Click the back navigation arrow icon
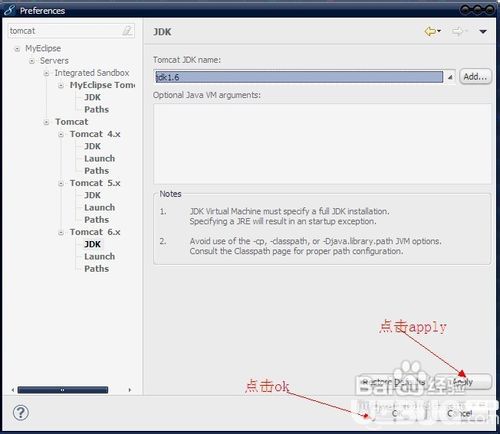The image size is (500, 434). tap(430, 31)
